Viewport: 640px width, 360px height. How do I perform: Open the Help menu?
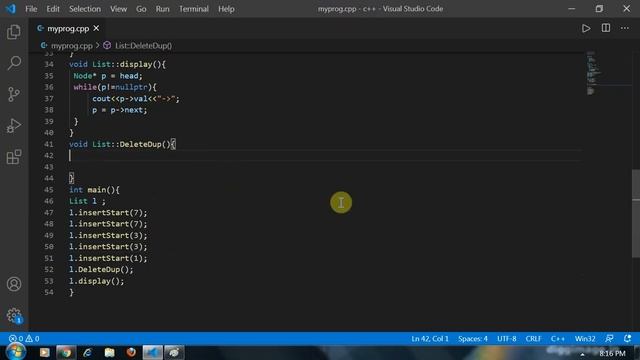[226, 9]
